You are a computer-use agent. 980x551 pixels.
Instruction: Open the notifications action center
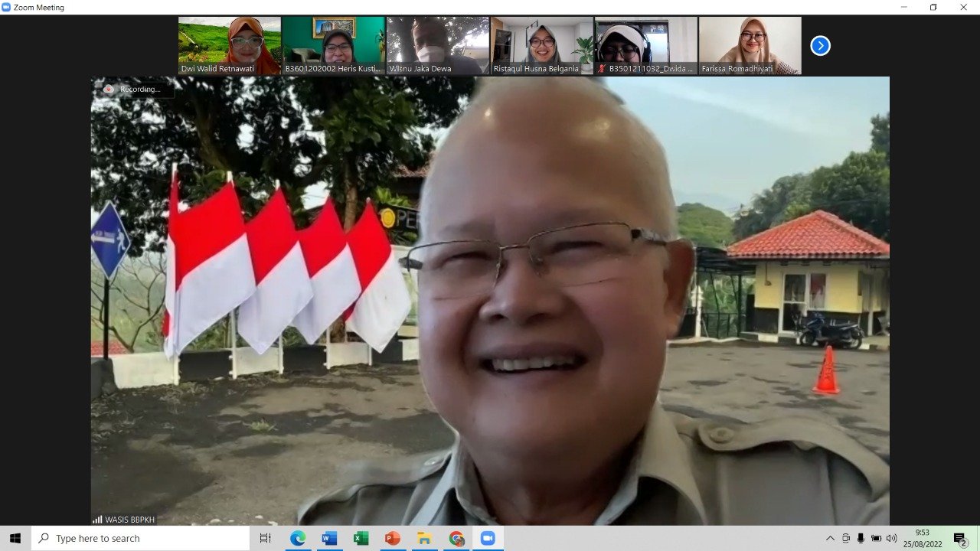pyautogui.click(x=959, y=538)
